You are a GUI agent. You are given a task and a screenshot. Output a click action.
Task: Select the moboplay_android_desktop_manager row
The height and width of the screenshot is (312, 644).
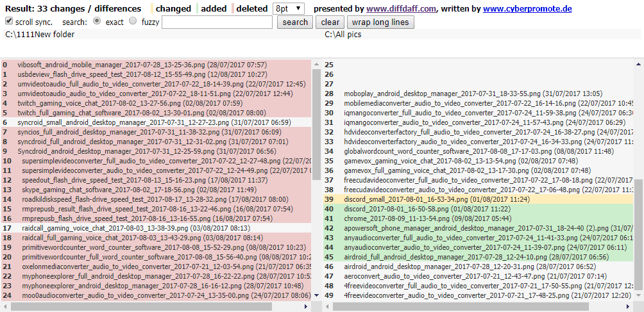(x=478, y=94)
